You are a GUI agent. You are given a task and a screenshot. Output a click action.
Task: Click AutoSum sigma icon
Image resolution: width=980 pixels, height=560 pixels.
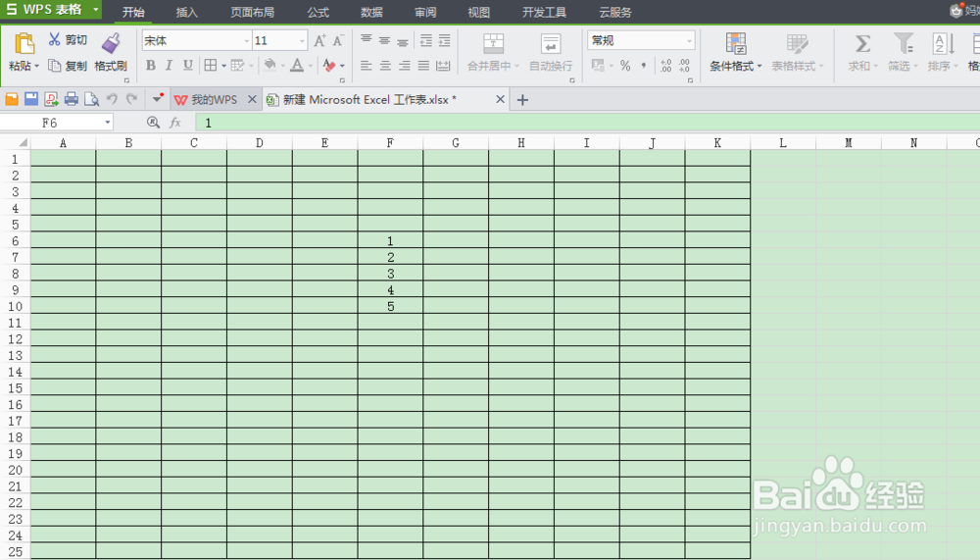862,43
